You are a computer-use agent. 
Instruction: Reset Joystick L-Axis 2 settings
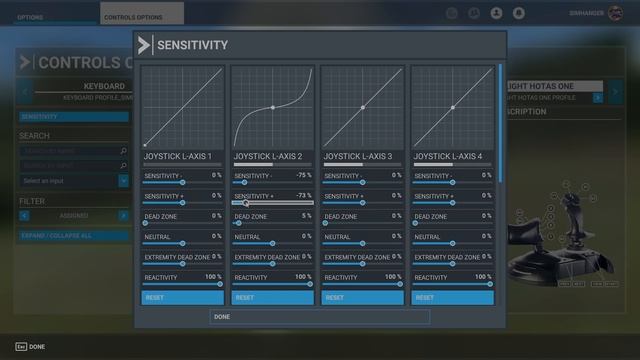tap(273, 298)
